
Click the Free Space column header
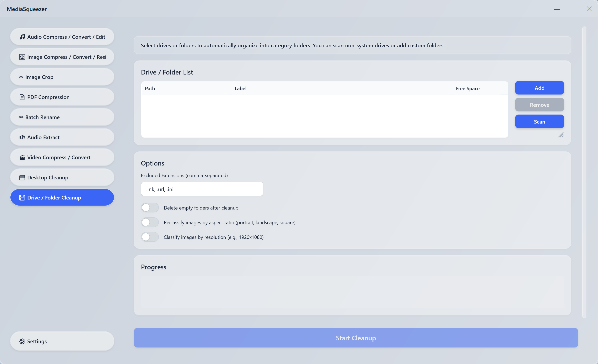pos(467,88)
